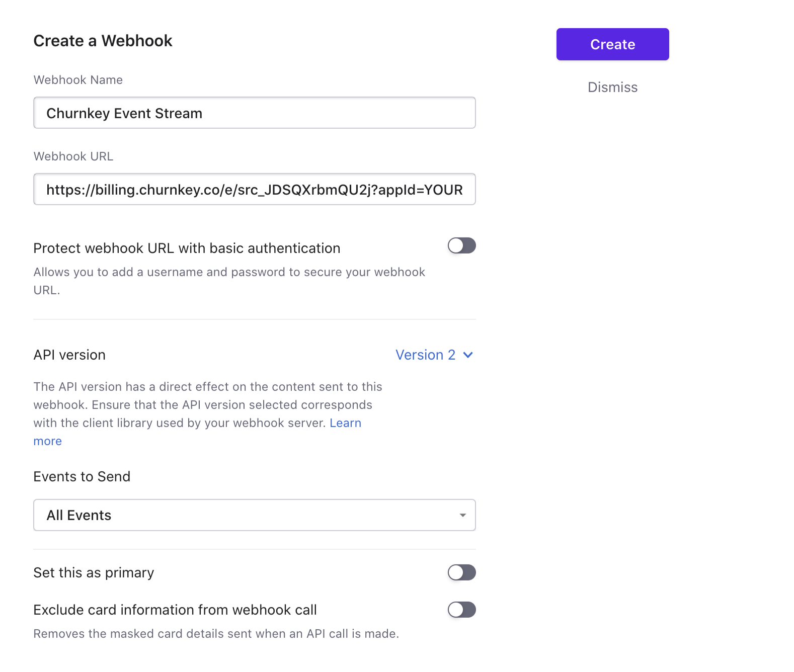The image size is (794, 672).
Task: Focus the Webhook Name input field
Action: tap(254, 113)
